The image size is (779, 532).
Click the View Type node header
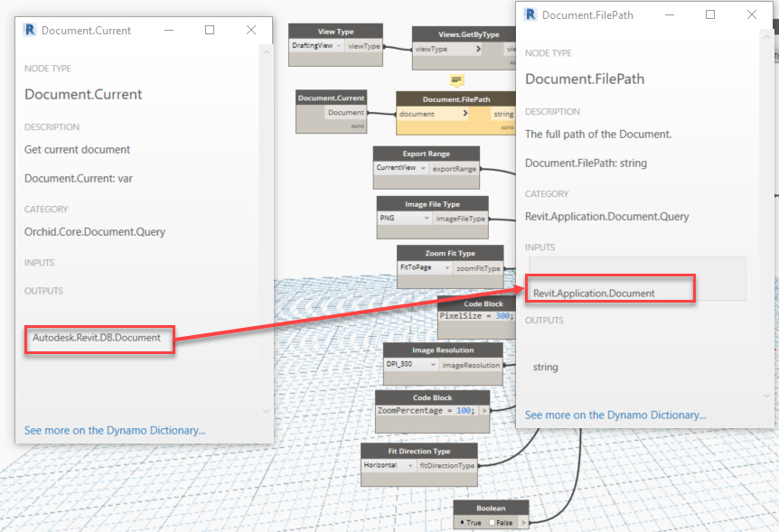tap(336, 32)
